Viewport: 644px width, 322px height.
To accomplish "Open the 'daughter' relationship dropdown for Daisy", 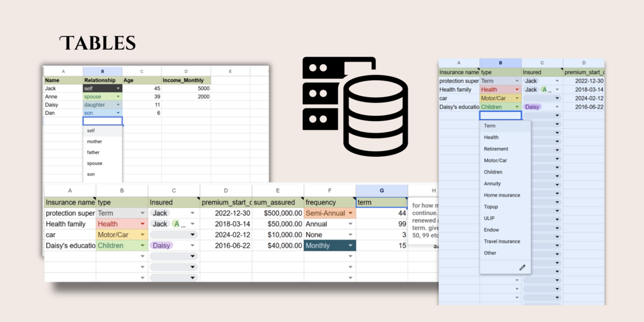I will click(119, 105).
